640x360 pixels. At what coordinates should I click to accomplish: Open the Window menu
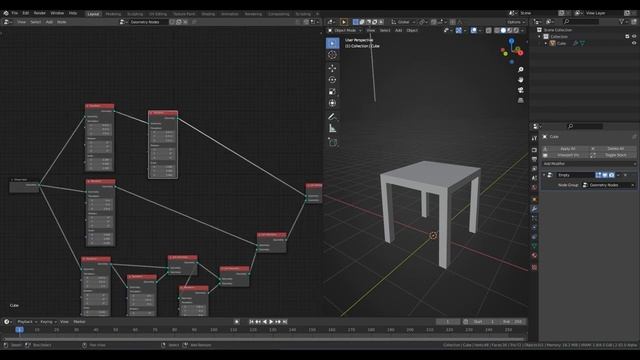point(57,13)
